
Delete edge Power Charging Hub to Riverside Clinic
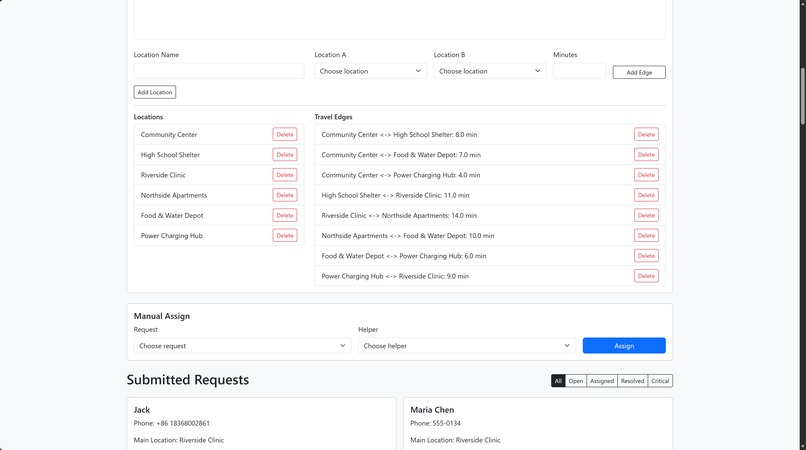click(x=646, y=276)
